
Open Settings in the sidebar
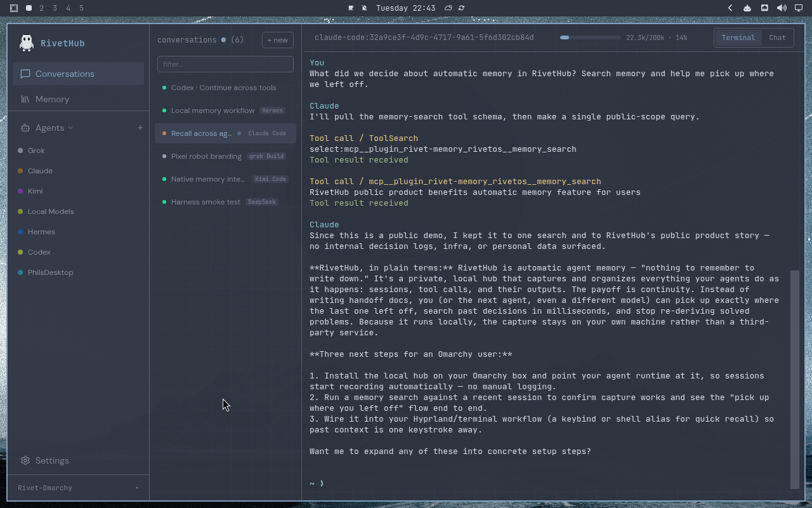click(78, 460)
